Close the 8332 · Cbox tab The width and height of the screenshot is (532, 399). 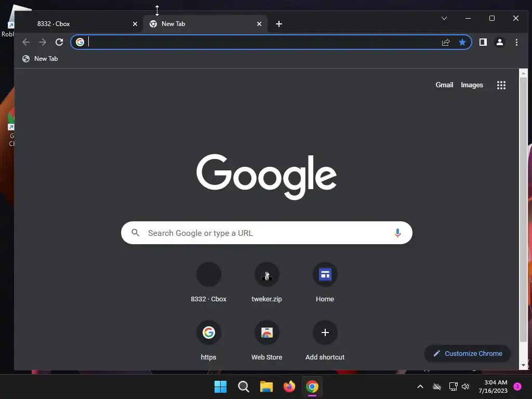(x=135, y=24)
